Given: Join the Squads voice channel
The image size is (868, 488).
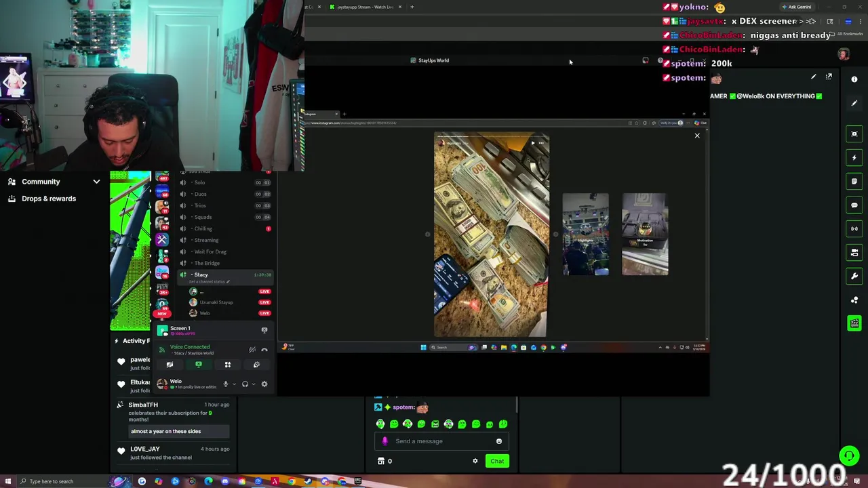Looking at the screenshot, I should [224, 217].
